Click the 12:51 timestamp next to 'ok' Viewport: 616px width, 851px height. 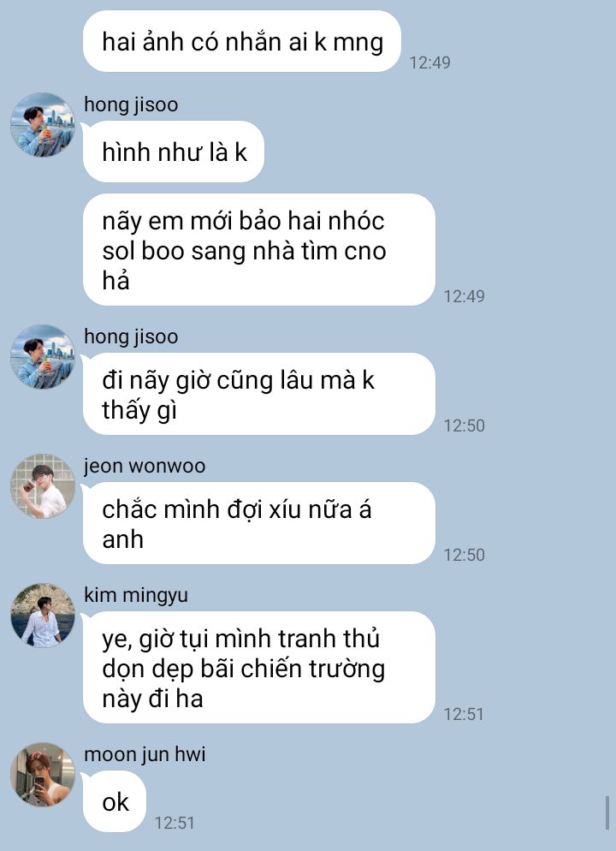coord(175,823)
